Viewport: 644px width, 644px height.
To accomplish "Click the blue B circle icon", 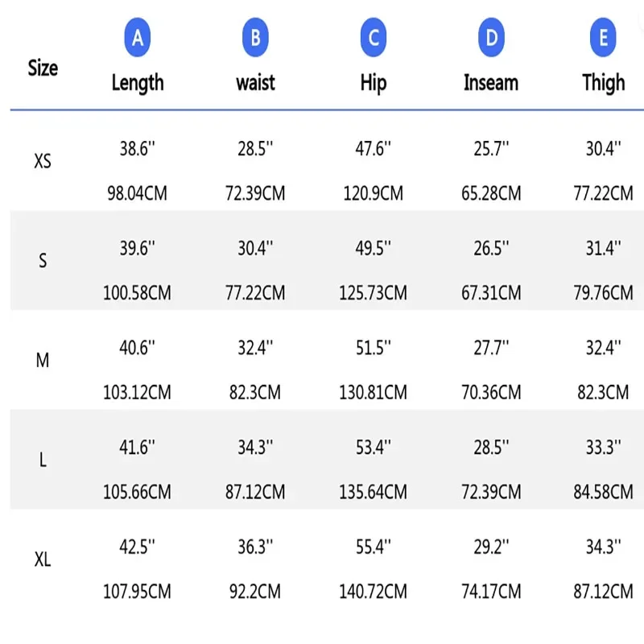I will point(255,38).
